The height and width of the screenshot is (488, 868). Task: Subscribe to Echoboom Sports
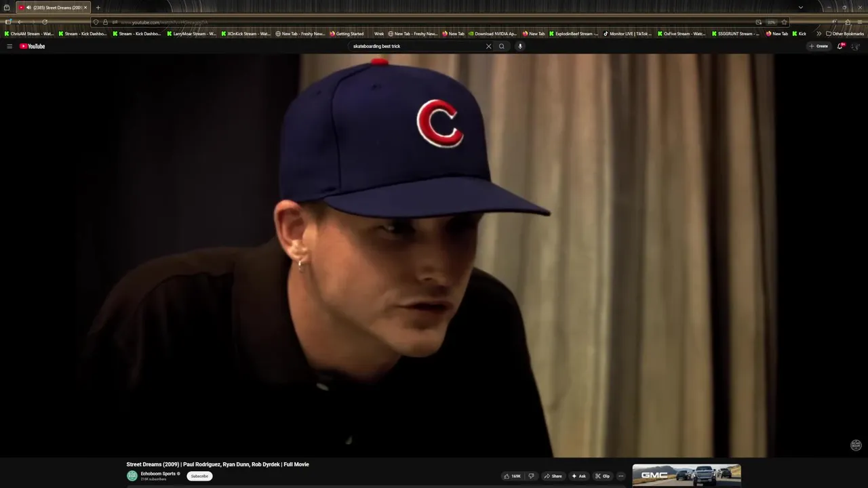pyautogui.click(x=199, y=476)
